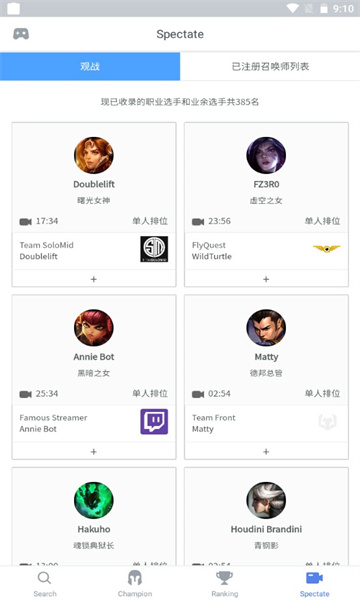360x600 pixels.
Task: Tap Hakuho's Thresh champion avatar
Action: [94, 500]
